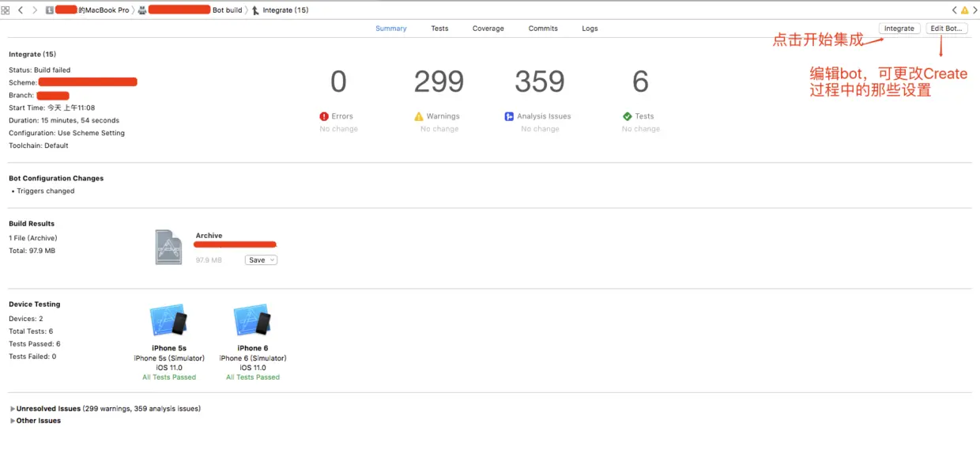
Task: Click Total: 97.9 MB text
Action: coord(32,251)
